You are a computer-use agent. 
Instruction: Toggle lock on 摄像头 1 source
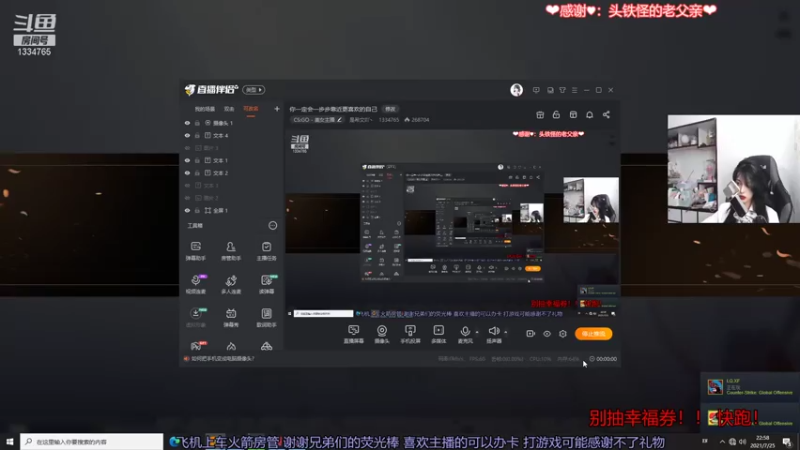pyautogui.click(x=197, y=123)
